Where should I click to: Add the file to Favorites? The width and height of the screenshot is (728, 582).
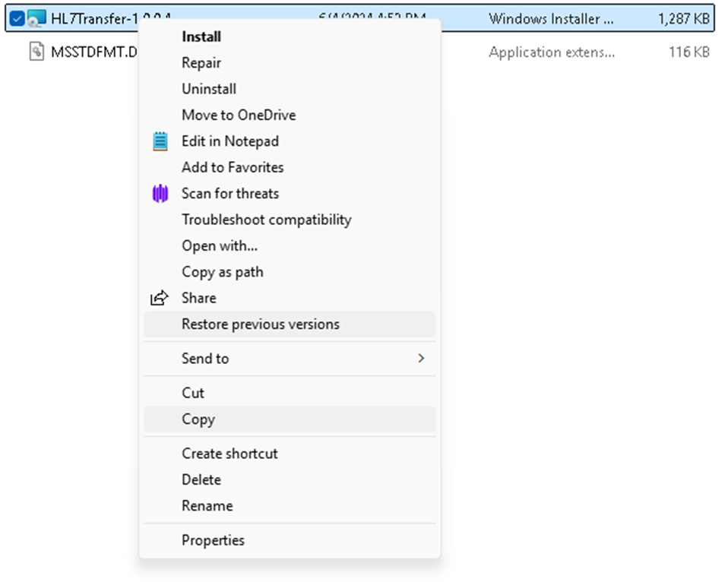click(x=233, y=167)
